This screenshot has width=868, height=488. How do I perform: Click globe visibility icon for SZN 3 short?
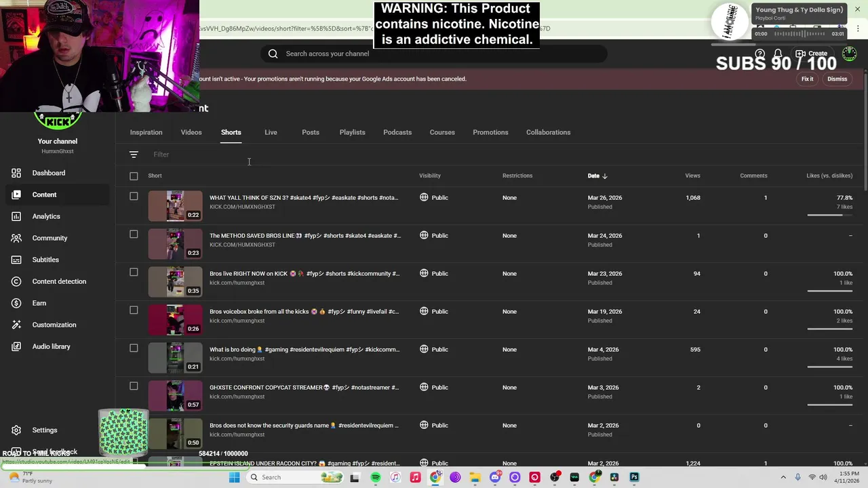(x=424, y=197)
